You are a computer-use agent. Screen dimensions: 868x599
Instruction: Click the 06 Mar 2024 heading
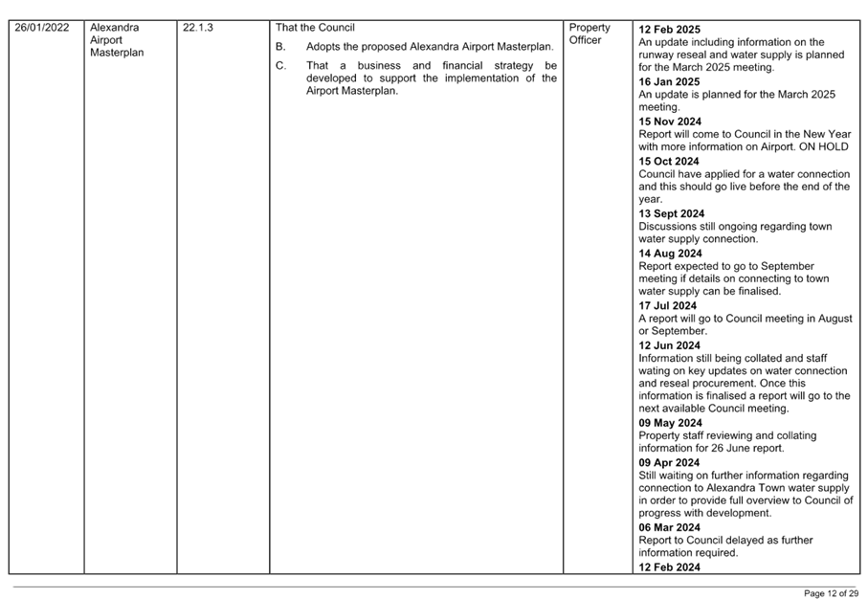pyautogui.click(x=669, y=527)
